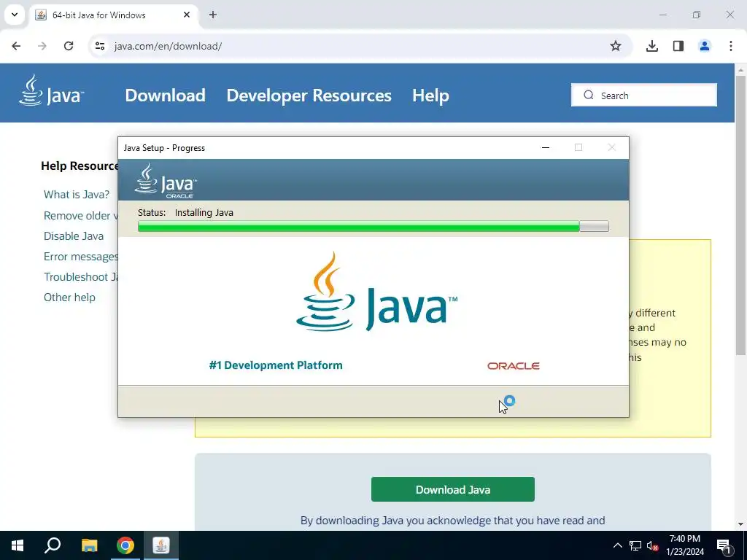Open the Download menu on java.com
747x560 pixels.
(x=166, y=96)
